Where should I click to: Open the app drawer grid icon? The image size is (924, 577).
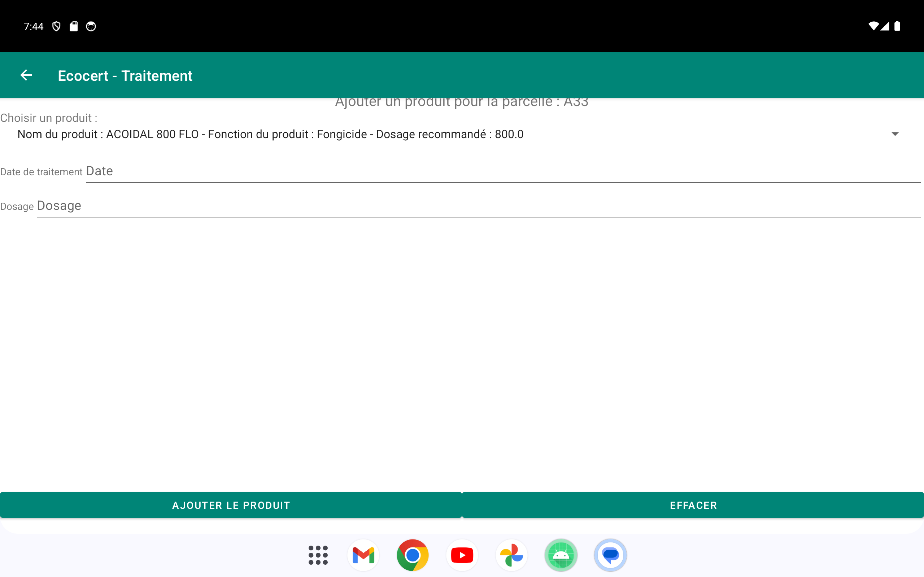318,555
